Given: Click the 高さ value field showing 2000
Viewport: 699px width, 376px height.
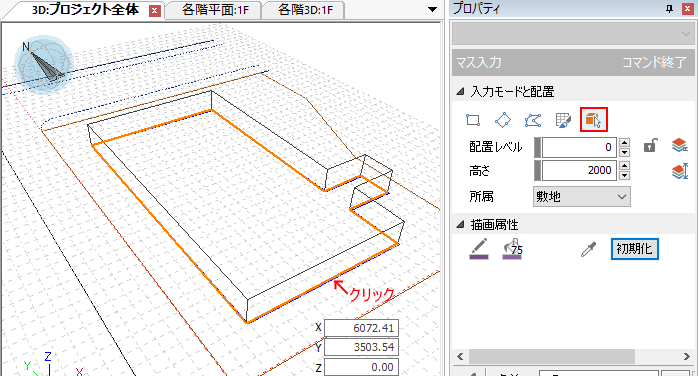Looking at the screenshot, I should pos(579,170).
